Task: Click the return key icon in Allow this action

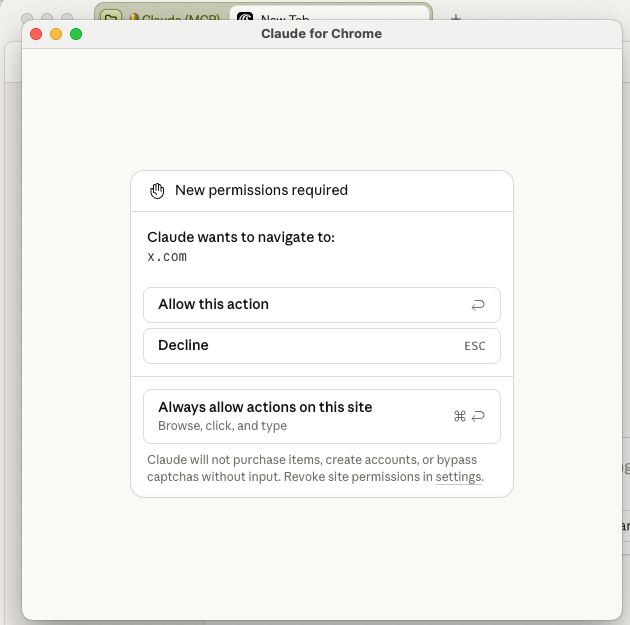Action: (x=478, y=305)
